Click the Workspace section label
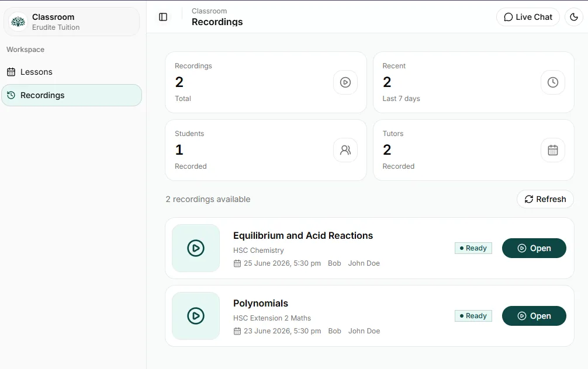The image size is (588, 369). [x=26, y=50]
